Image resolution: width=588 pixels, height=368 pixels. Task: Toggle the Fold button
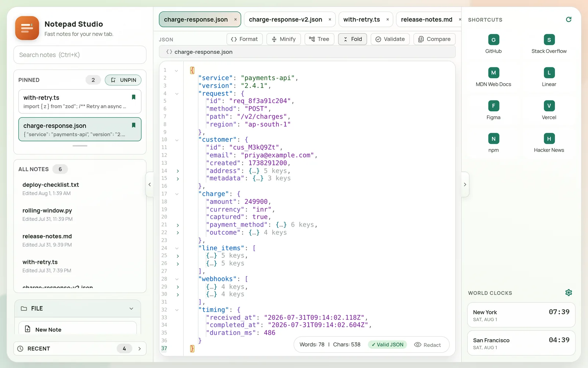(x=352, y=39)
